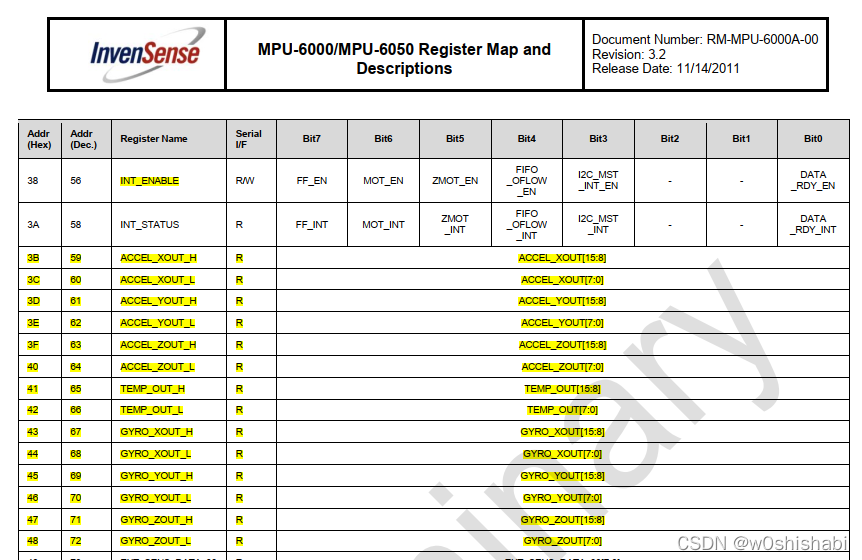Click the ZMOT_EN bit cell
862x560 pixels.
click(x=455, y=181)
